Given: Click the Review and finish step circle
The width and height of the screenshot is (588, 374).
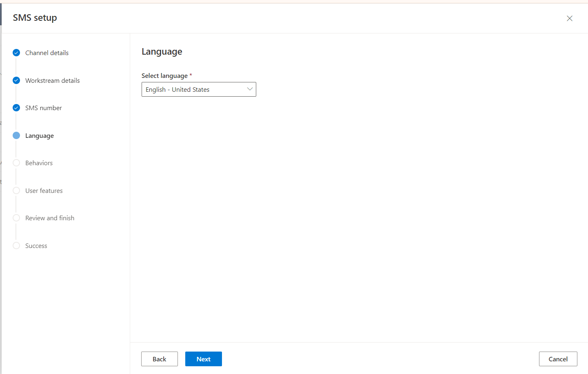Looking at the screenshot, I should click(x=16, y=218).
